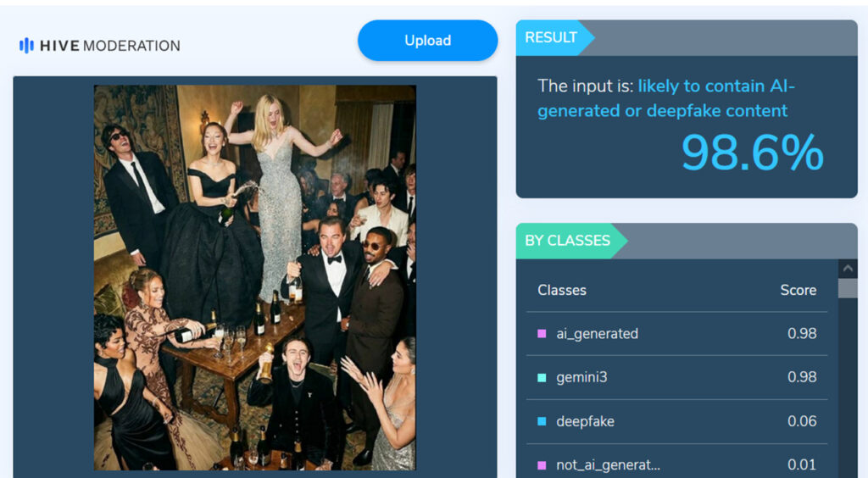The width and height of the screenshot is (868, 478).
Task: Click the Upload button
Action: (427, 41)
